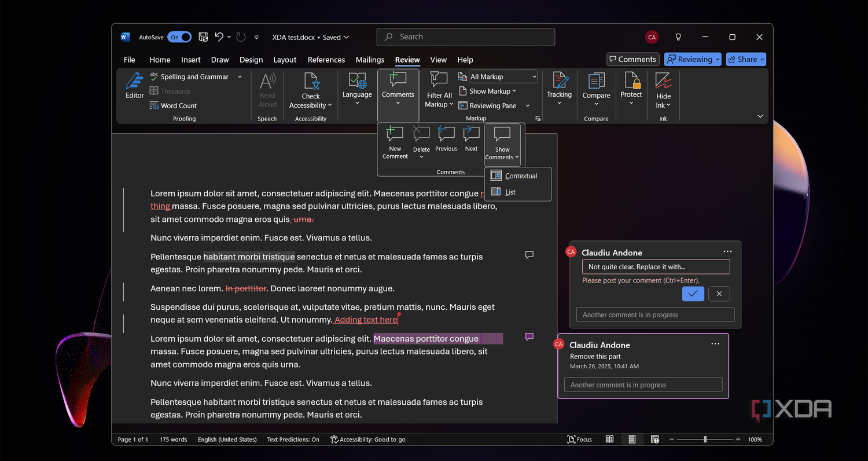868x461 pixels.
Task: Open more options on first comment card
Action: pyautogui.click(x=727, y=251)
